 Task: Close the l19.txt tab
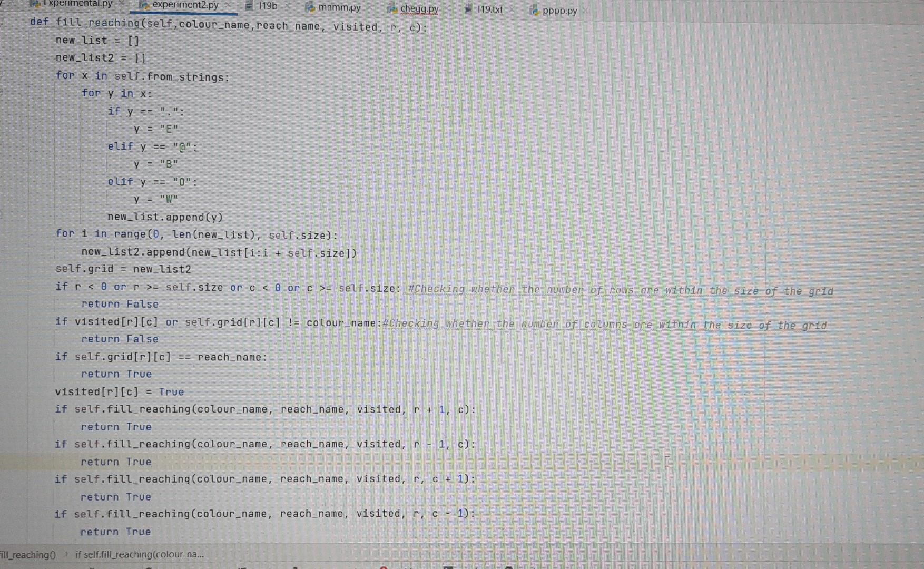point(512,9)
